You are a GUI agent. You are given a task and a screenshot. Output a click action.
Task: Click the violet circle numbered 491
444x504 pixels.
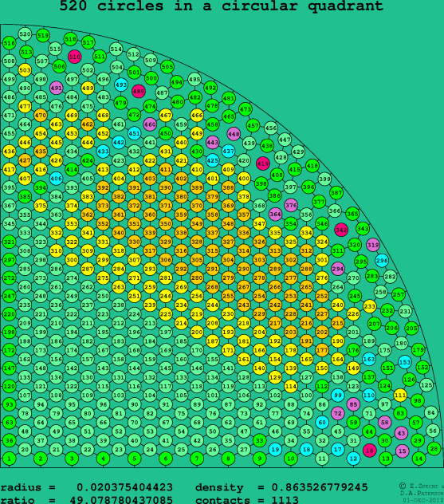[x=57, y=88]
